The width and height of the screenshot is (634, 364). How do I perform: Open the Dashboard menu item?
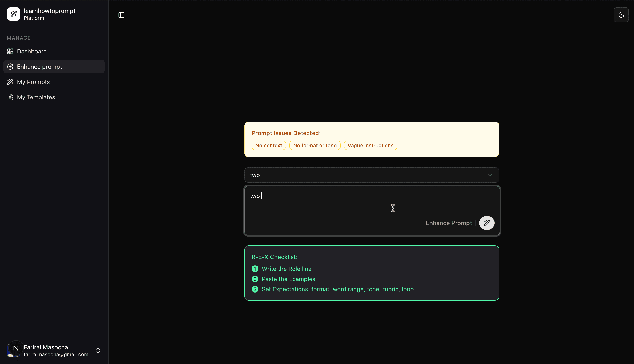tap(32, 52)
